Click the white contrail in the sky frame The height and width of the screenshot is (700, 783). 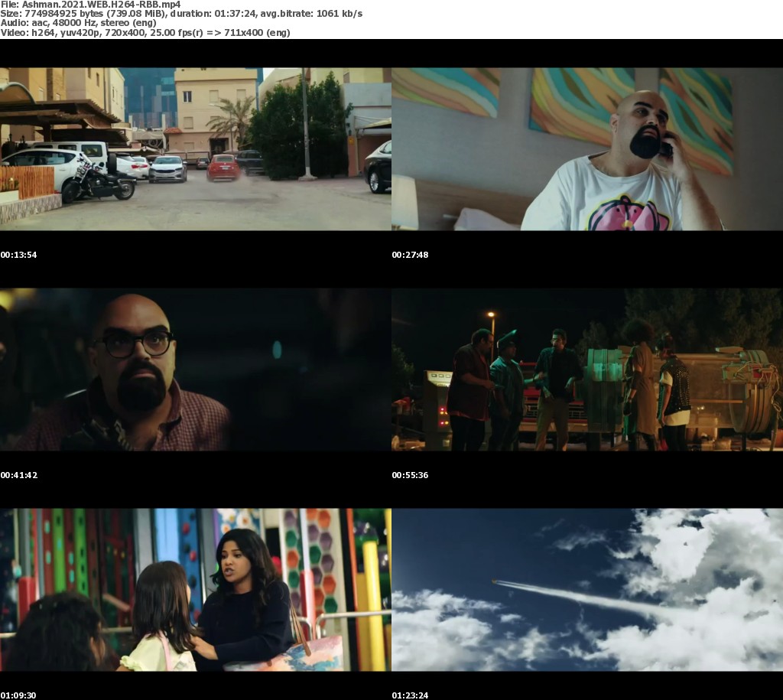(x=581, y=597)
